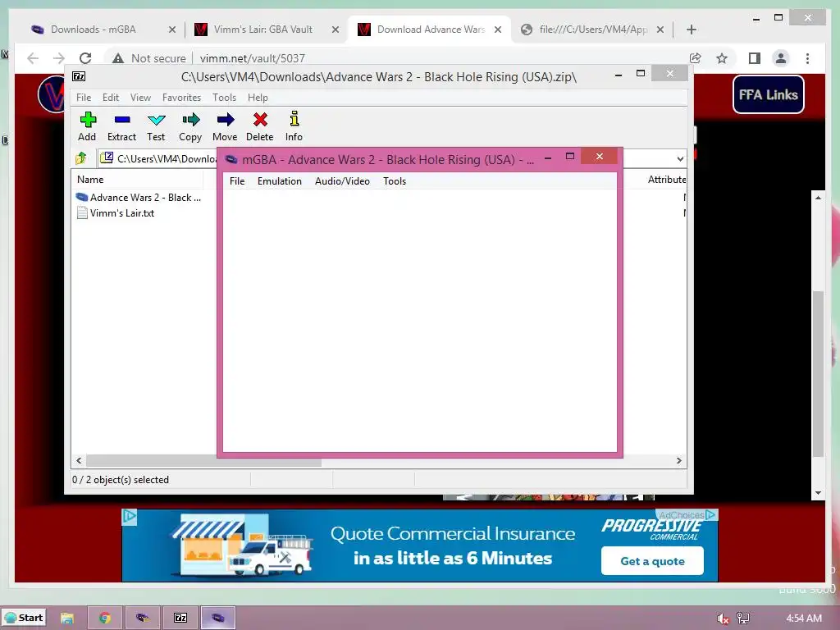Image resolution: width=840 pixels, height=630 pixels.
Task: Go back in Chrome history
Action: coord(33,58)
